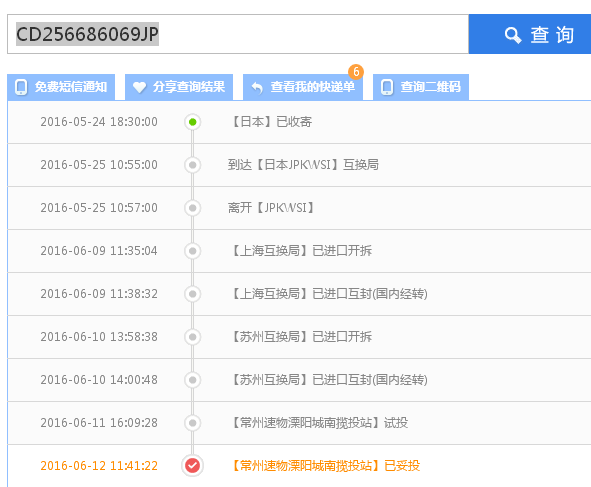Open the 免费短信通知 tab
The image size is (591, 487).
coord(61,87)
